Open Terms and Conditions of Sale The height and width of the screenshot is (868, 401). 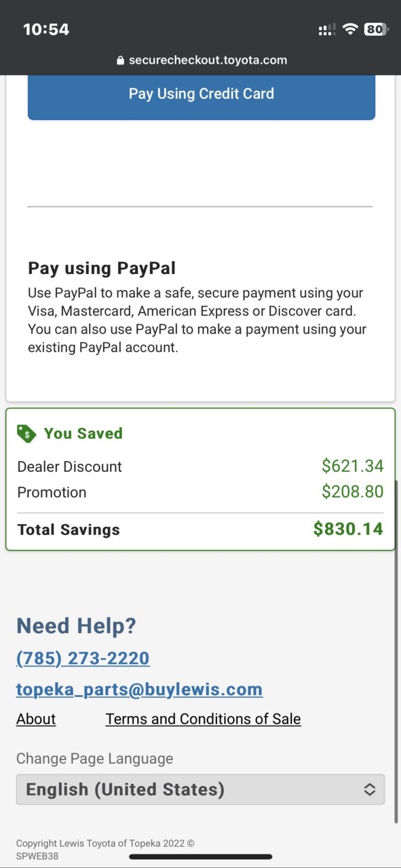point(203,719)
